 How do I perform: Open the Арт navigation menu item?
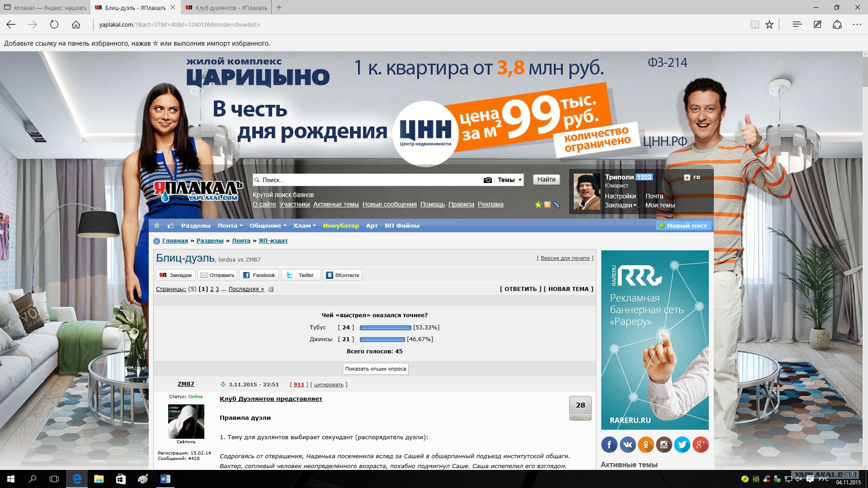click(x=372, y=226)
